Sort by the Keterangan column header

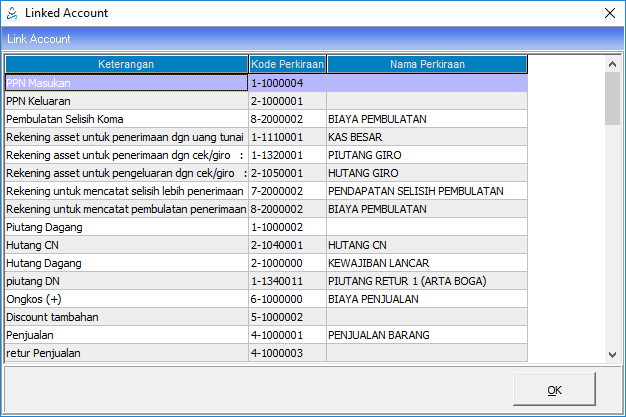(x=126, y=64)
